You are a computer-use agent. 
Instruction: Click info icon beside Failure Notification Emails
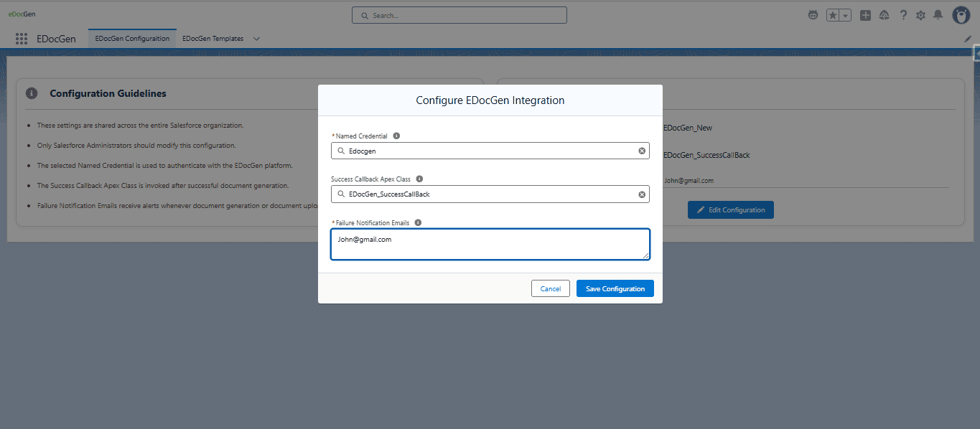click(418, 222)
